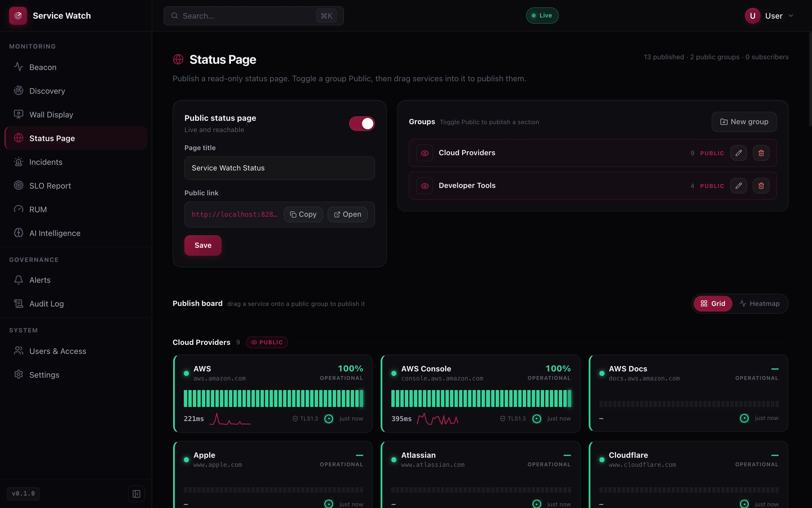The width and height of the screenshot is (812, 508).
Task: Click the Alerts bell icon
Action: pos(18,280)
